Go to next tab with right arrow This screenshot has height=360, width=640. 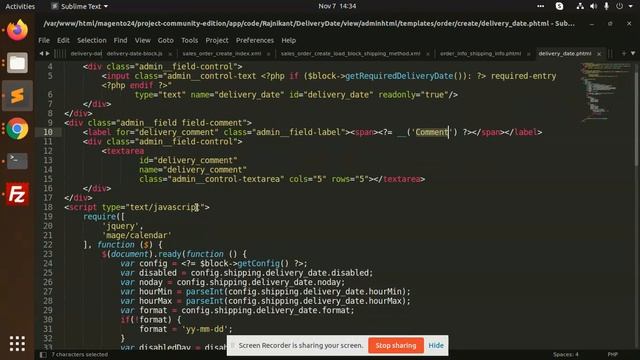[x=48, y=53]
